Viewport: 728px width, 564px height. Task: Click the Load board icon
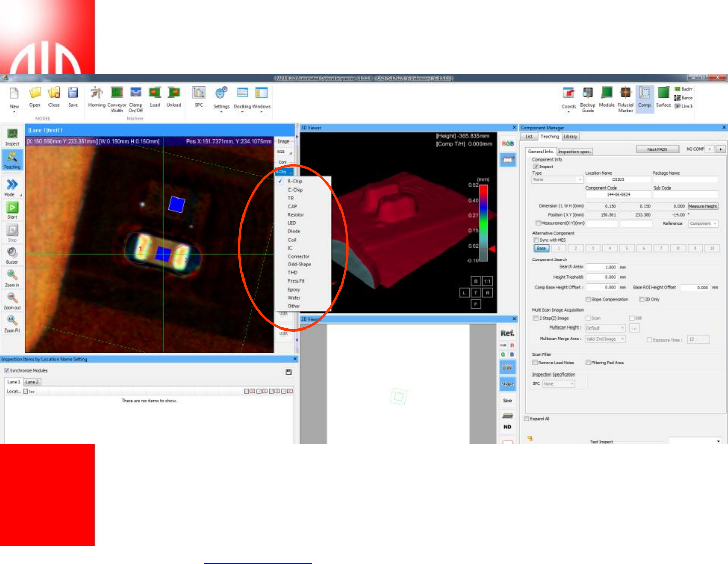pos(155,93)
